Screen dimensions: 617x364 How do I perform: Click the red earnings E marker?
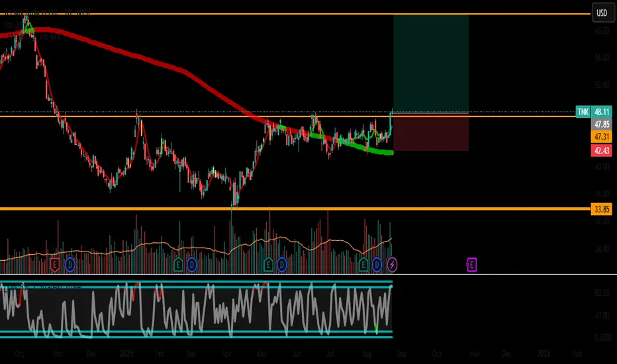coord(55,265)
